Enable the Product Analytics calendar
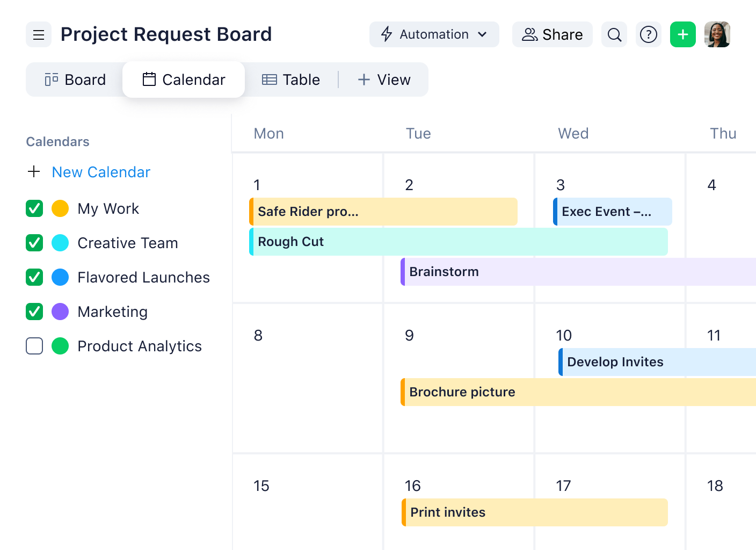The height and width of the screenshot is (550, 756). click(34, 346)
